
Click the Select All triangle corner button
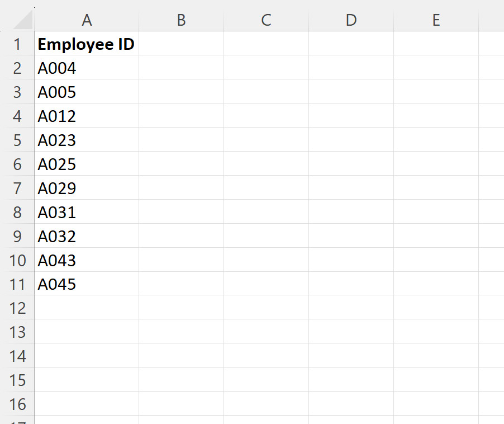pyautogui.click(x=20, y=20)
